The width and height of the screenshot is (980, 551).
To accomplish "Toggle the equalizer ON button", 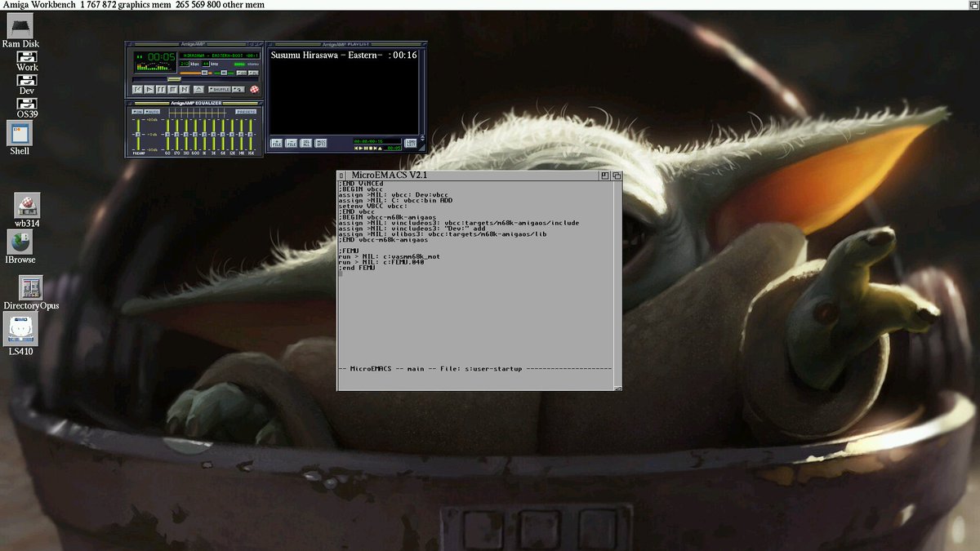I will pyautogui.click(x=137, y=112).
